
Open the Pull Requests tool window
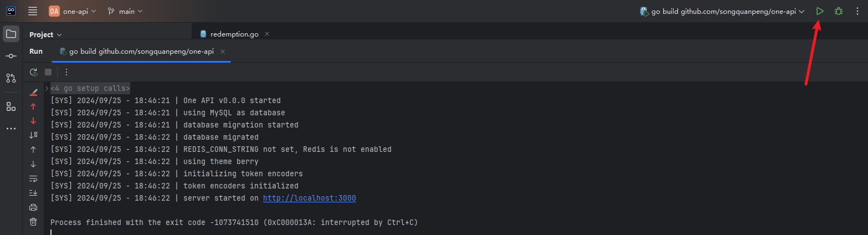point(11,78)
